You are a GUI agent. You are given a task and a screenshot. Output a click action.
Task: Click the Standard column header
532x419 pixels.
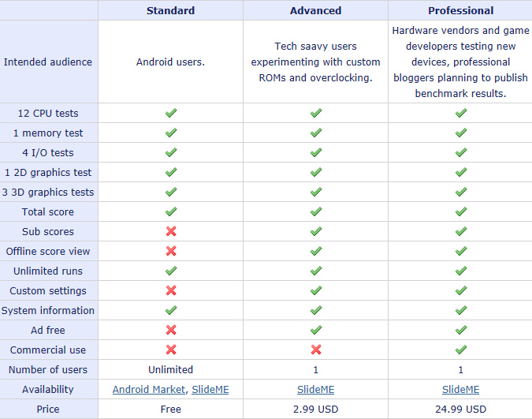click(170, 11)
